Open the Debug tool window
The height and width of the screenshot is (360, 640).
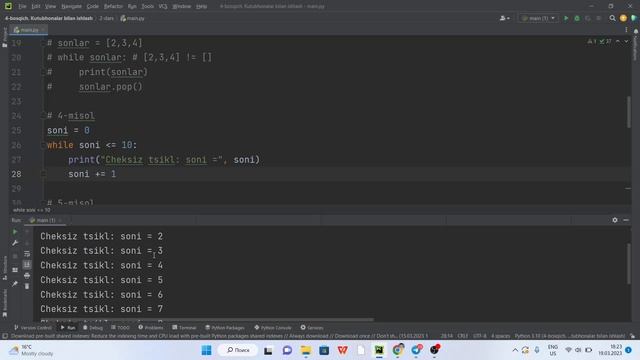[93, 327]
